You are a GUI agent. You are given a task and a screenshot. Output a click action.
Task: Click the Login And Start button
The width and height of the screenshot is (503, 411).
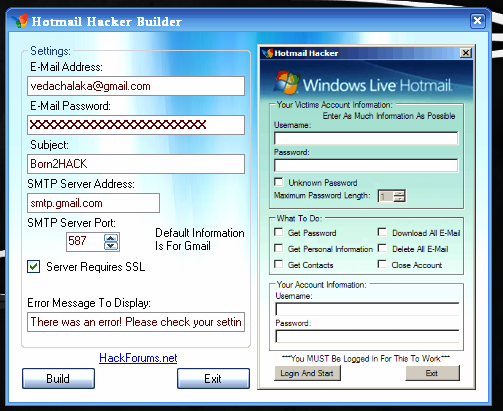click(307, 373)
